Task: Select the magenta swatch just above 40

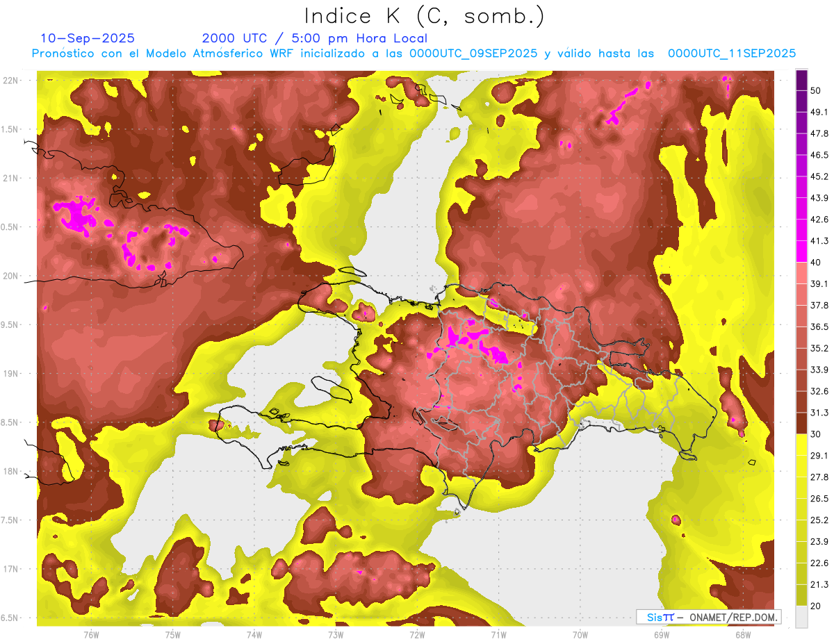Action: [x=801, y=251]
